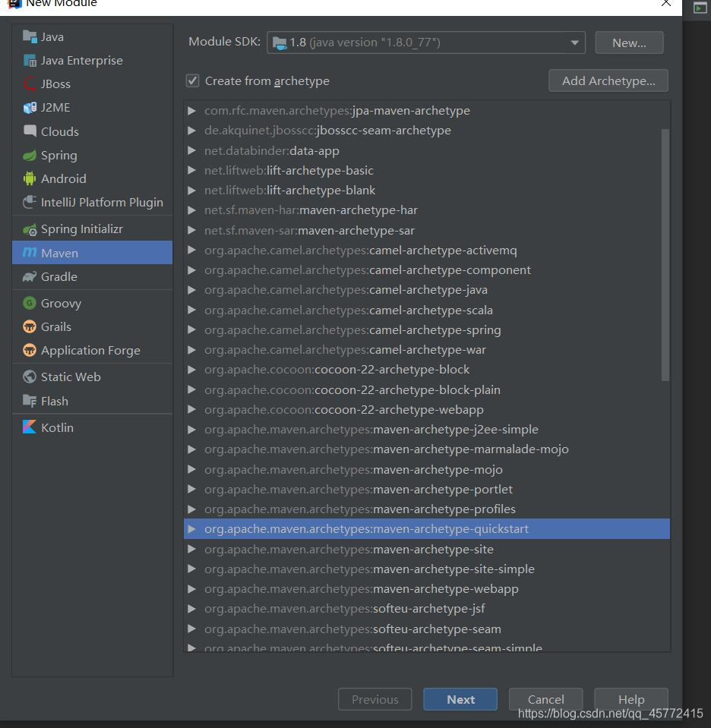Image resolution: width=711 pixels, height=728 pixels.
Task: Click the Groovy icon
Action: tap(30, 303)
